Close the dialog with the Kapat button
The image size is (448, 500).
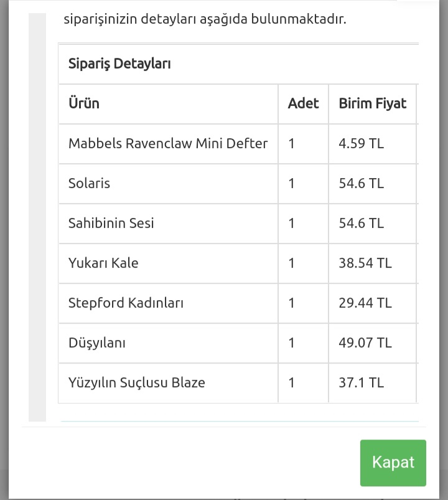click(393, 463)
